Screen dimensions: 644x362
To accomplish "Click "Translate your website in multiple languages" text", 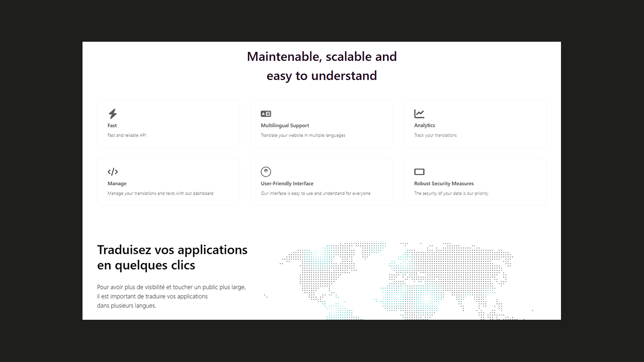I will 303,135.
